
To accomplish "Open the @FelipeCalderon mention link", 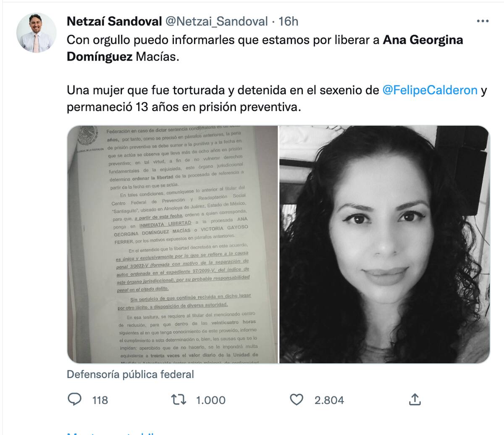I will tap(430, 90).
